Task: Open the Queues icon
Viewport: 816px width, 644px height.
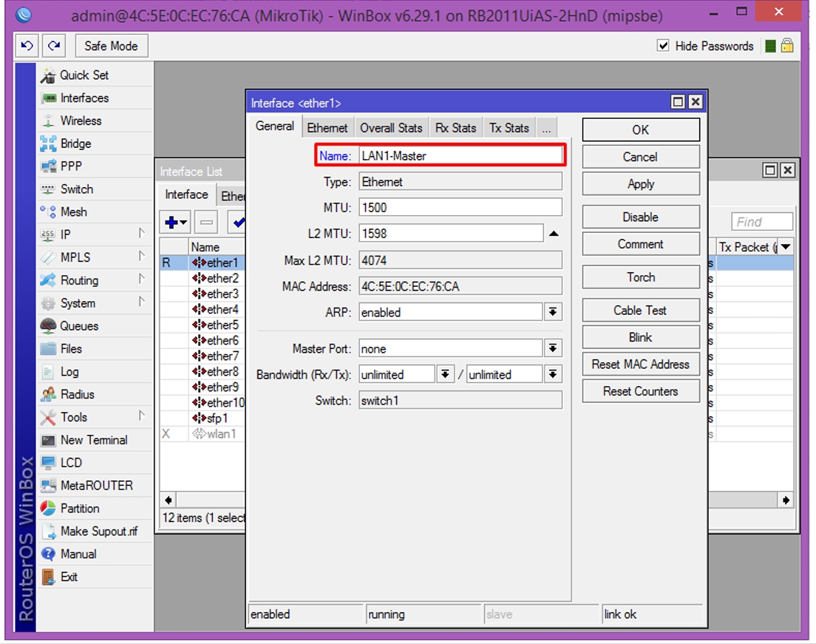Action: click(x=48, y=326)
